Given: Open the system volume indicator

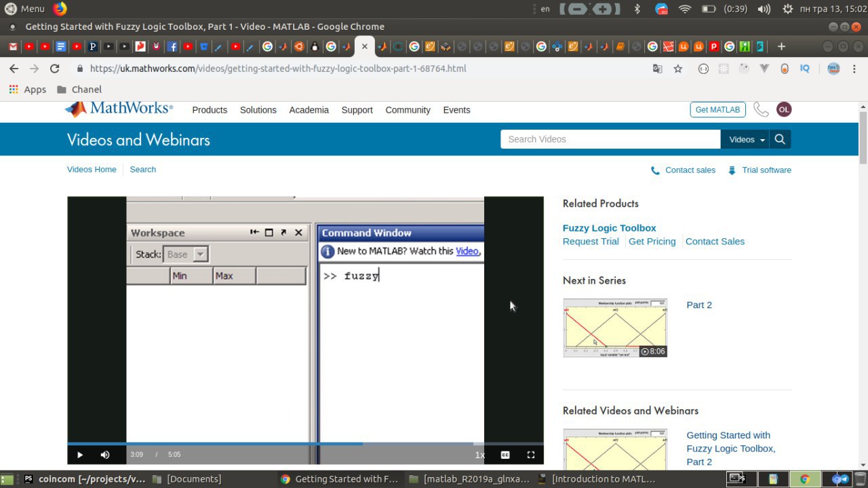Looking at the screenshot, I should 764,9.
